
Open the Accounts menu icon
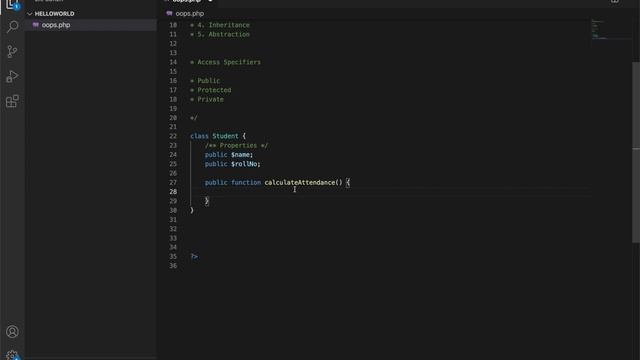12,331
